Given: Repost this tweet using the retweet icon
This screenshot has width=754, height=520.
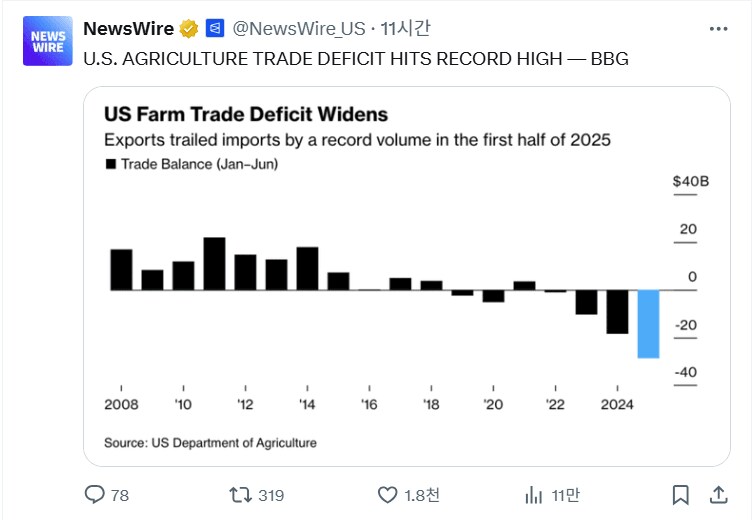Looking at the screenshot, I should [x=240, y=495].
